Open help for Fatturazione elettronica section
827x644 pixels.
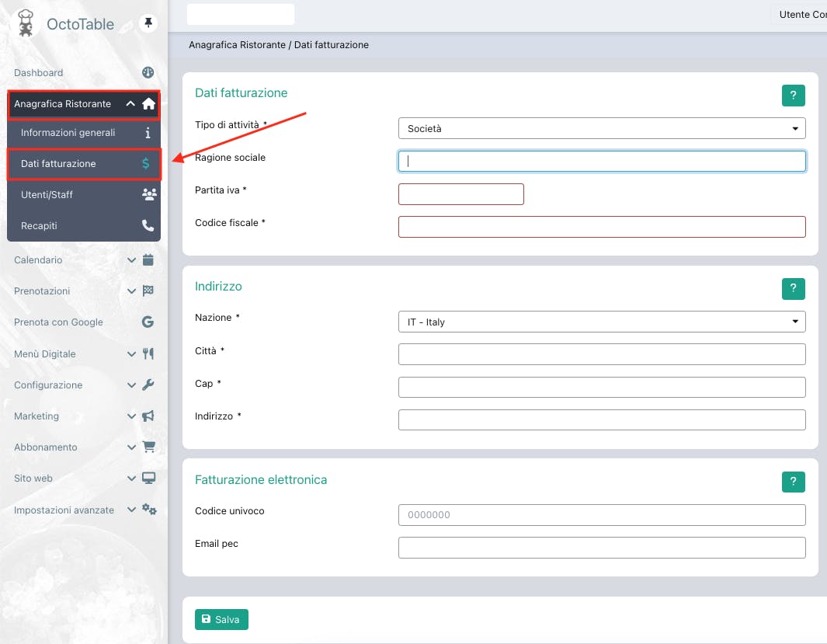[793, 482]
